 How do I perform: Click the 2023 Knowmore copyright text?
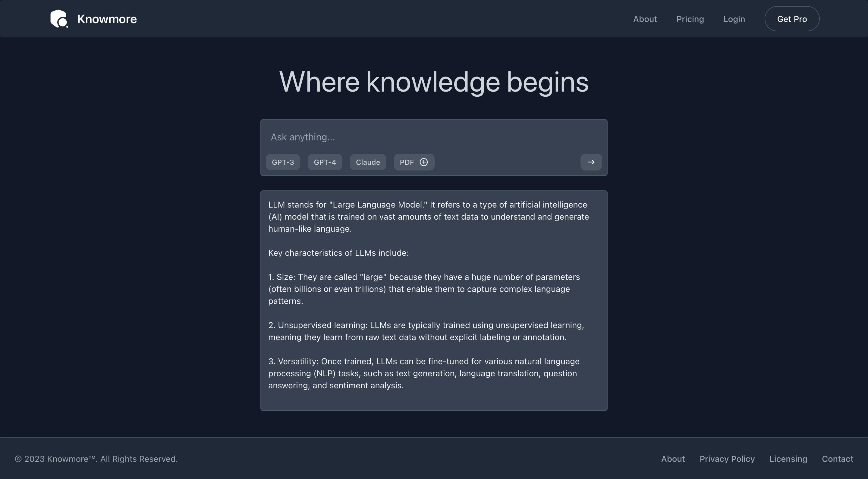tap(96, 459)
